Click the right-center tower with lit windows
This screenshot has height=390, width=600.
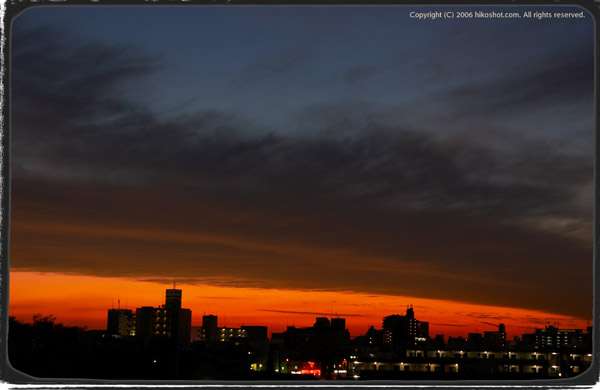(x=405, y=327)
